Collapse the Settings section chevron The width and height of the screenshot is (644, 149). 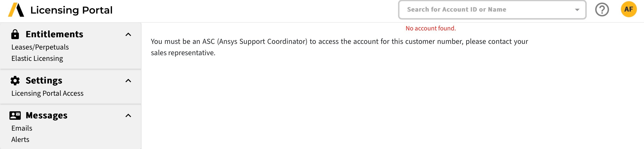(128, 81)
